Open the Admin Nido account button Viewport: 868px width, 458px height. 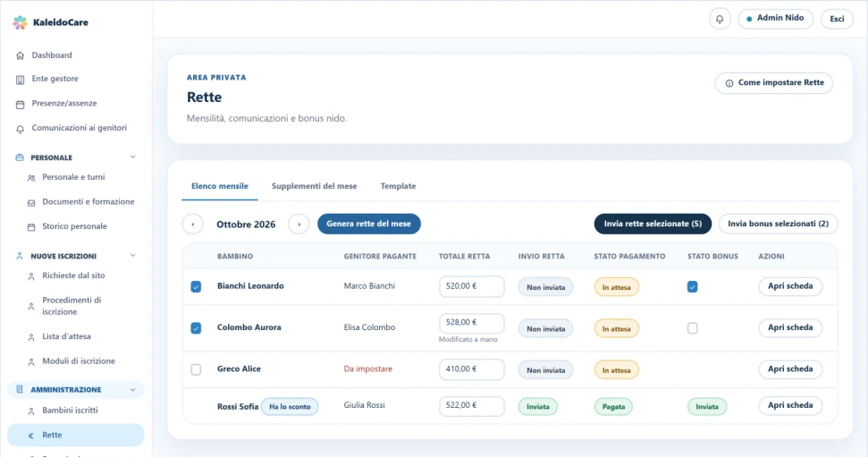click(776, 18)
